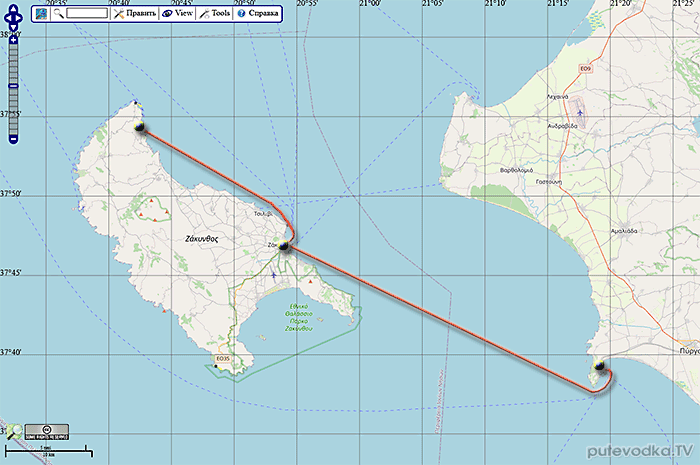The image size is (700, 465).
Task: Click the Τσιλιβί village label
Action: [263, 214]
